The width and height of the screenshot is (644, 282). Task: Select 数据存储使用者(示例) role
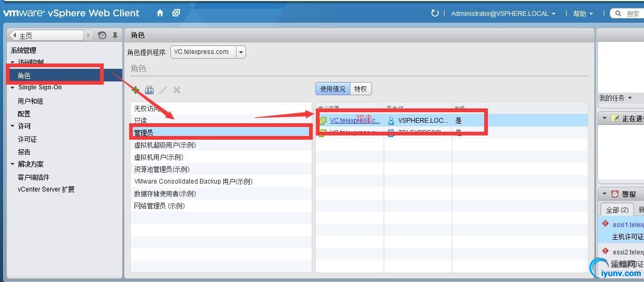click(221, 194)
